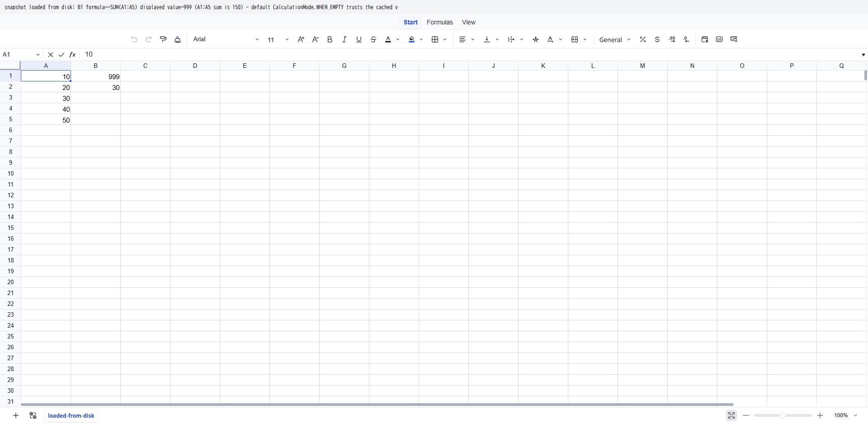The image size is (868, 424).
Task: Open the font size 11 dropdown
Action: (x=278, y=39)
